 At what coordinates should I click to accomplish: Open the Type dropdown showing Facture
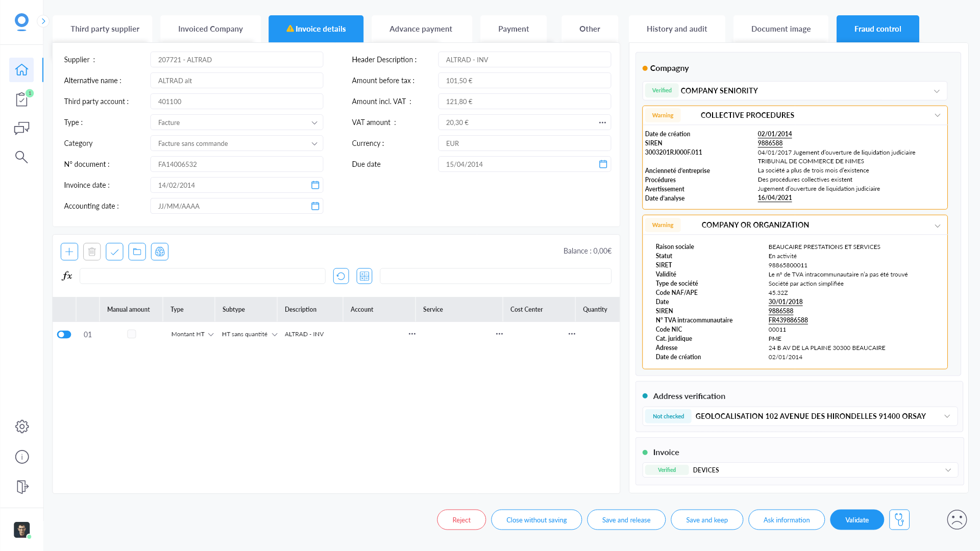pyautogui.click(x=237, y=122)
